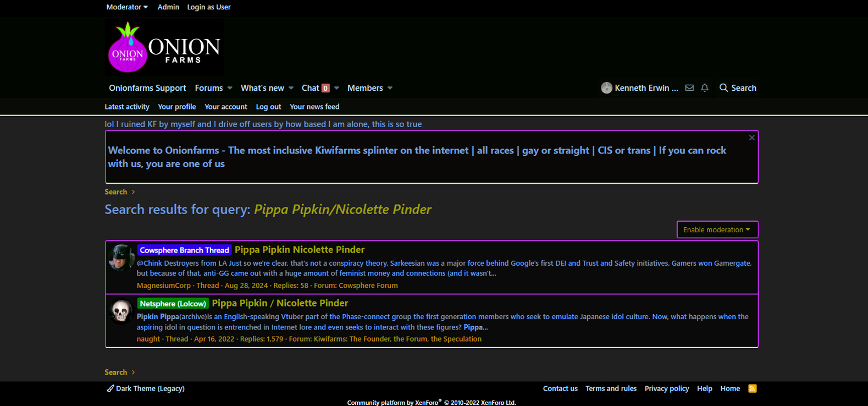This screenshot has width=868, height=406.
Task: Open the Privacy policy footer link
Action: (x=667, y=388)
